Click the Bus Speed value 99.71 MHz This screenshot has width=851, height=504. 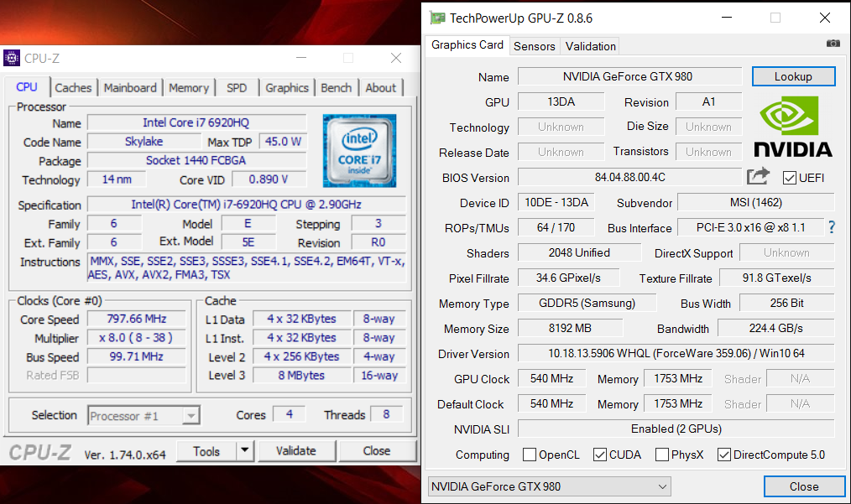(137, 356)
